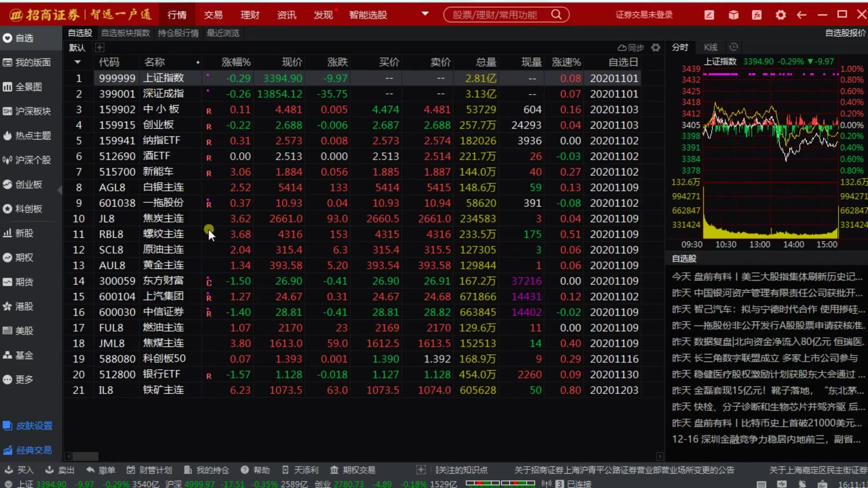Image resolution: width=868 pixels, height=488 pixels.
Task: Open the 行情 menu
Action: 177,15
